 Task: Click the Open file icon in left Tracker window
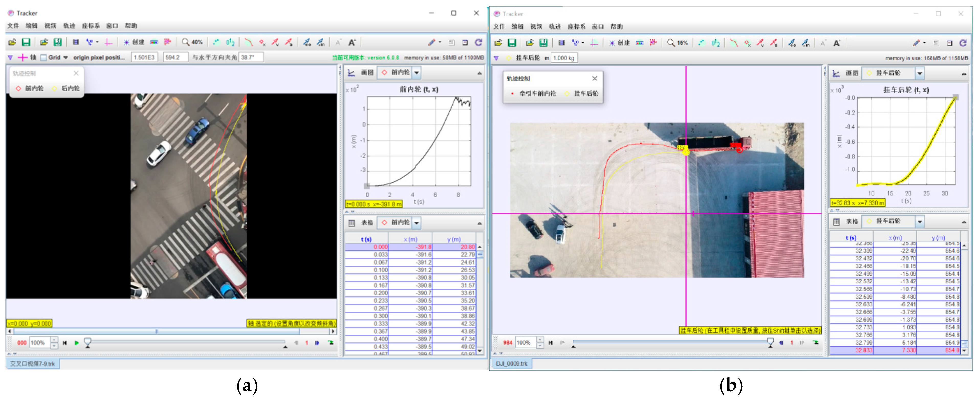12,42
